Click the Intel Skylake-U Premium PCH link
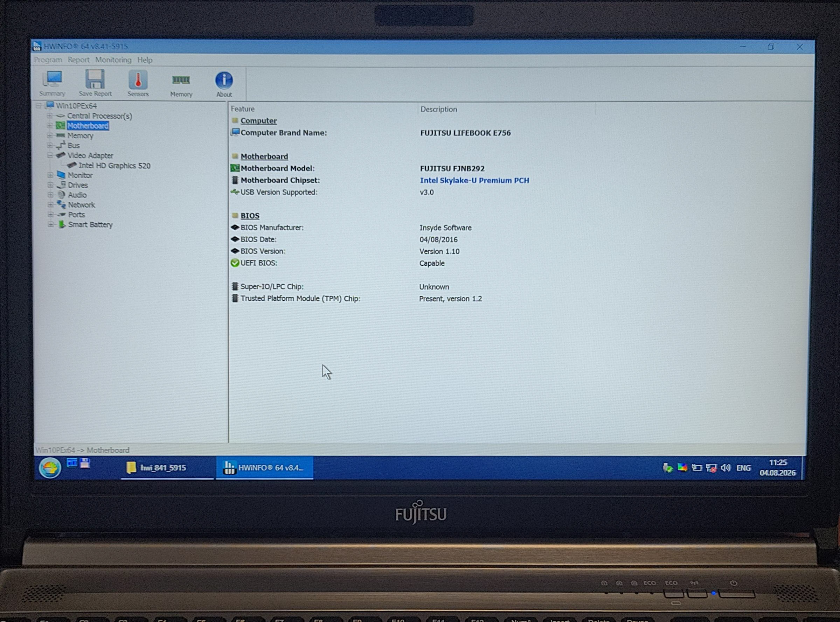 pos(474,180)
